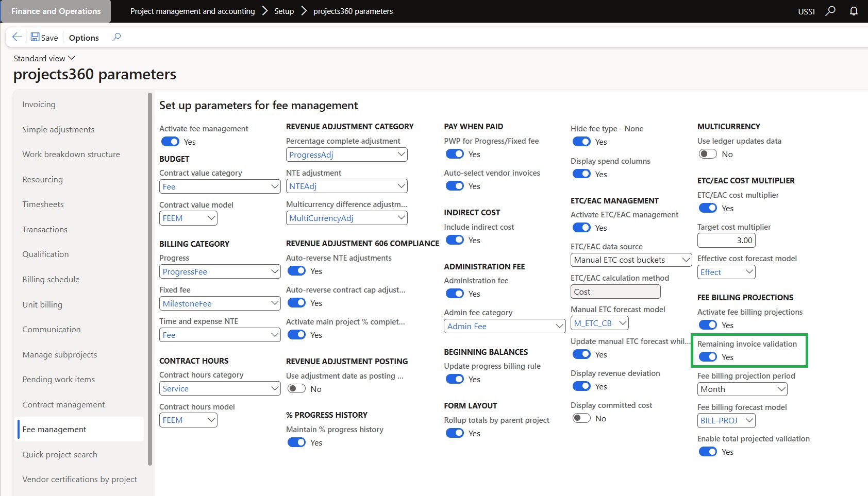Open the Options menu
868x496 pixels.
click(x=84, y=38)
